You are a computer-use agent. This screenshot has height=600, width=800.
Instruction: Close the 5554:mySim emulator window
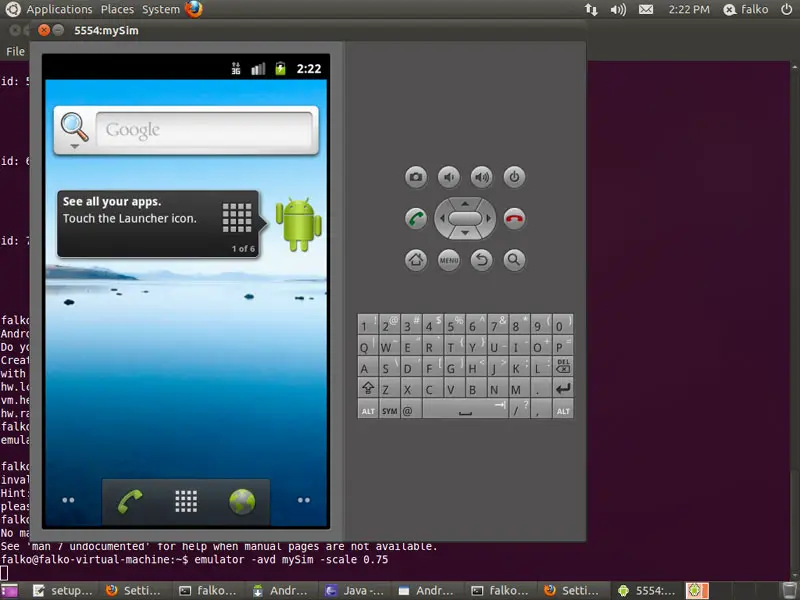tap(44, 30)
